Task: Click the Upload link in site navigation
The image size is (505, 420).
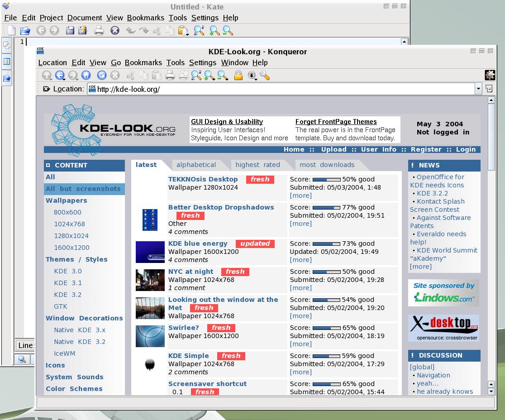Action: pyautogui.click(x=333, y=149)
